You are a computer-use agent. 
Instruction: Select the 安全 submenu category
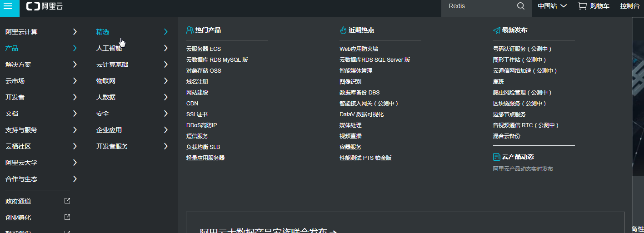[103, 114]
